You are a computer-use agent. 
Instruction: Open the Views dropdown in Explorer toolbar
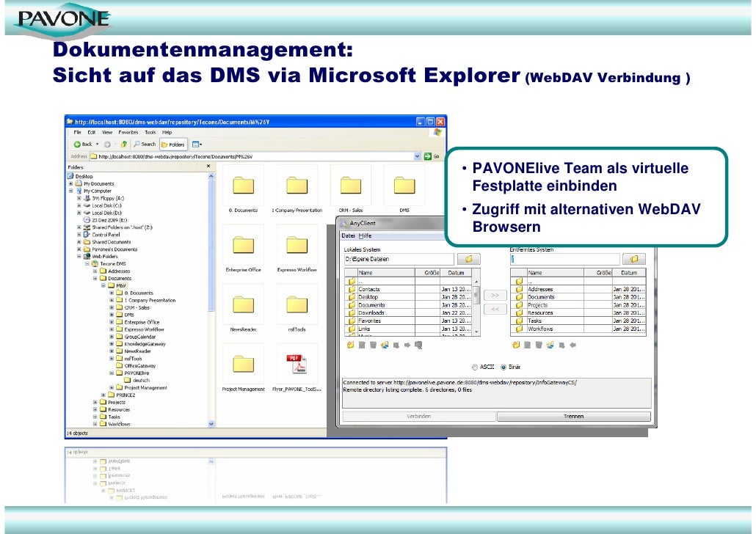(197, 144)
